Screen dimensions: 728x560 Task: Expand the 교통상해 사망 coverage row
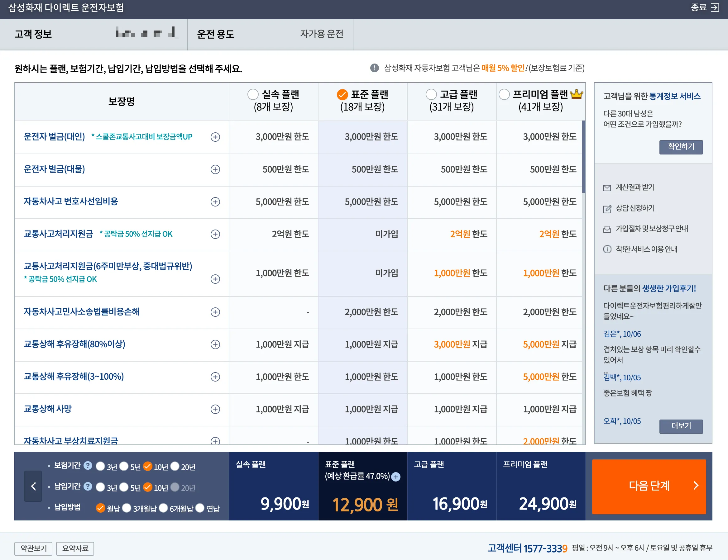pos(215,409)
